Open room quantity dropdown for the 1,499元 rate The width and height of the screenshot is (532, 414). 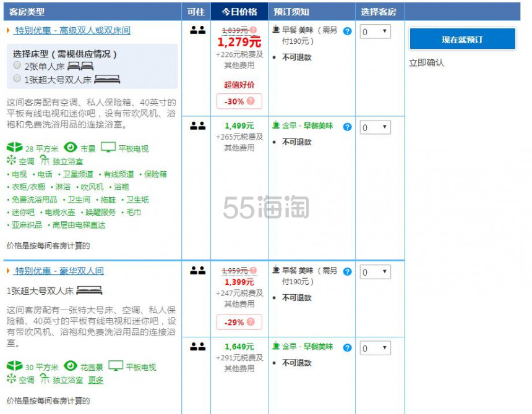pyautogui.click(x=375, y=127)
